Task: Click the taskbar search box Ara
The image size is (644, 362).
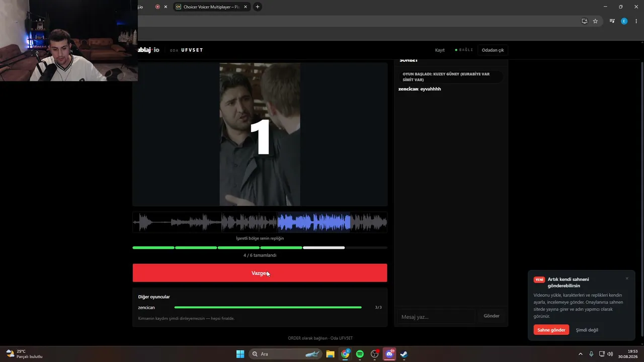Action: [285, 354]
